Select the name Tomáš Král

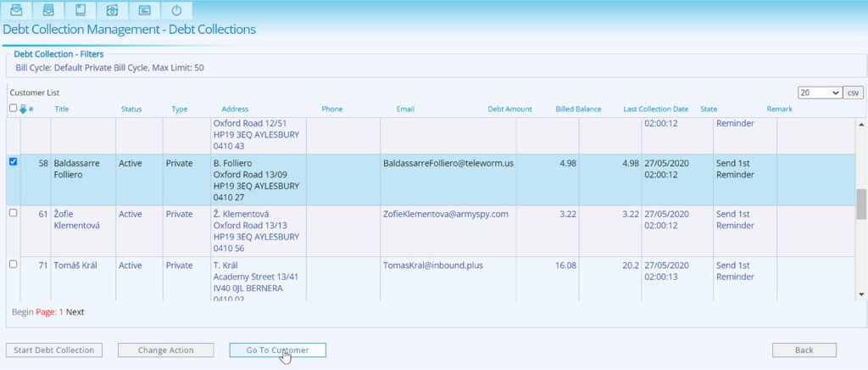click(75, 266)
